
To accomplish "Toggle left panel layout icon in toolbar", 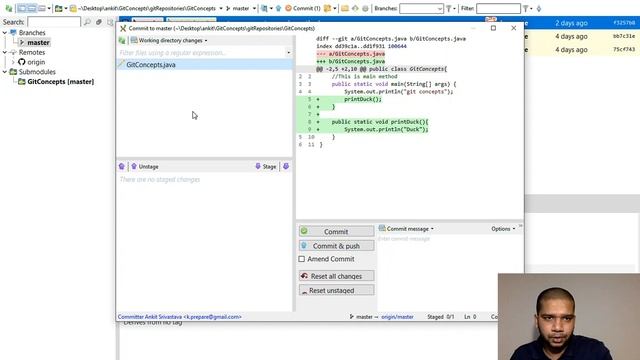I will pos(22,8).
